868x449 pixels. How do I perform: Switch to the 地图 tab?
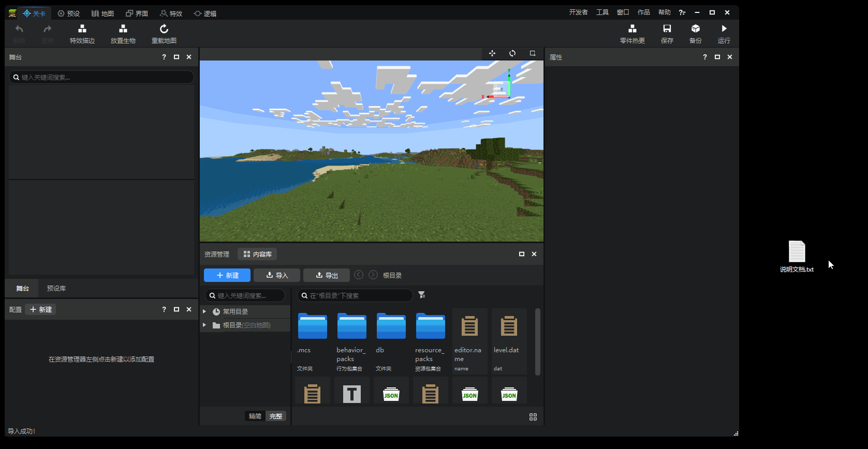pyautogui.click(x=102, y=13)
